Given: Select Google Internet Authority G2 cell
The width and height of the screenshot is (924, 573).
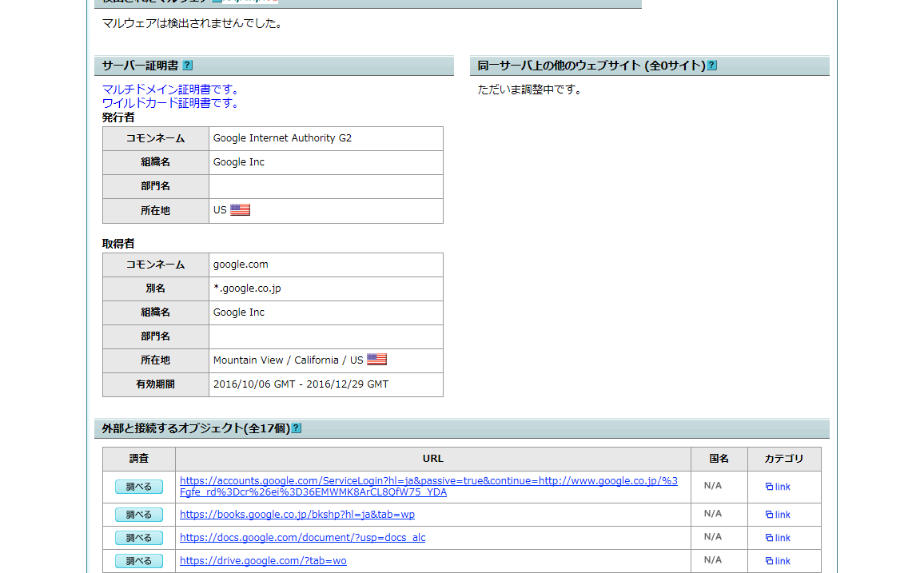Looking at the screenshot, I should point(326,138).
